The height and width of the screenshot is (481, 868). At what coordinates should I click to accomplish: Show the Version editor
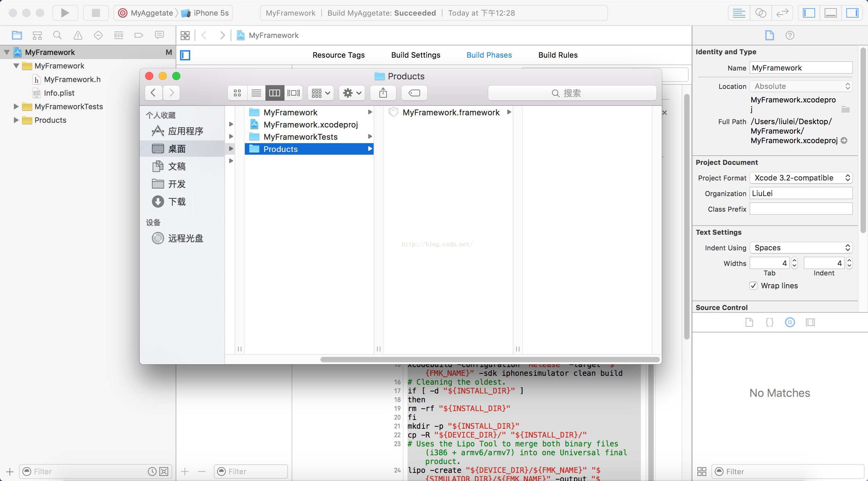point(782,13)
